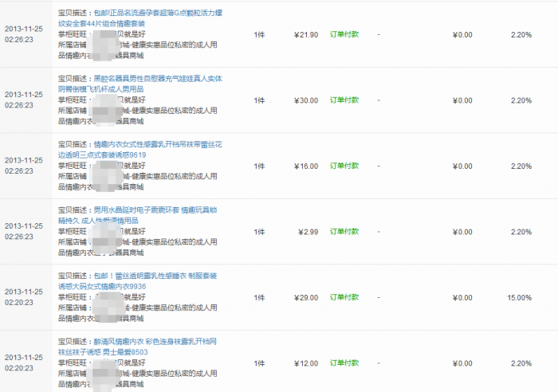558x392 pixels.
Task: Select the ¥21.90 price cell
Action: point(306,35)
